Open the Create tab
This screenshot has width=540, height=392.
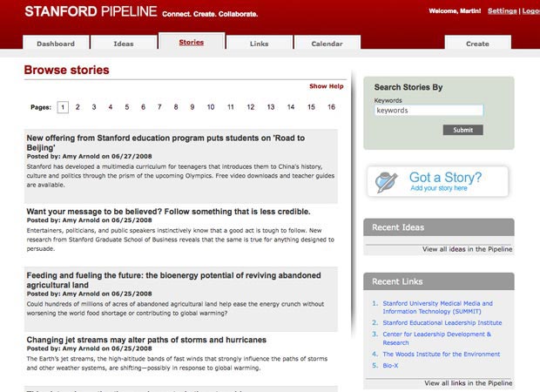[477, 43]
